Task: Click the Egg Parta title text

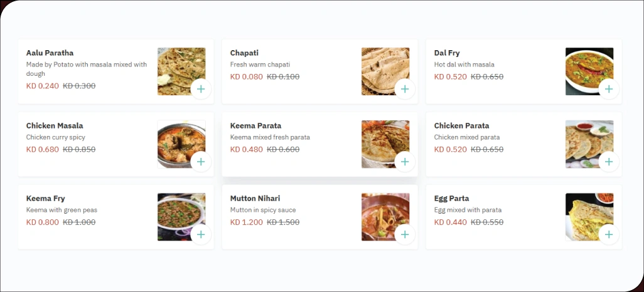Action: [451, 199]
